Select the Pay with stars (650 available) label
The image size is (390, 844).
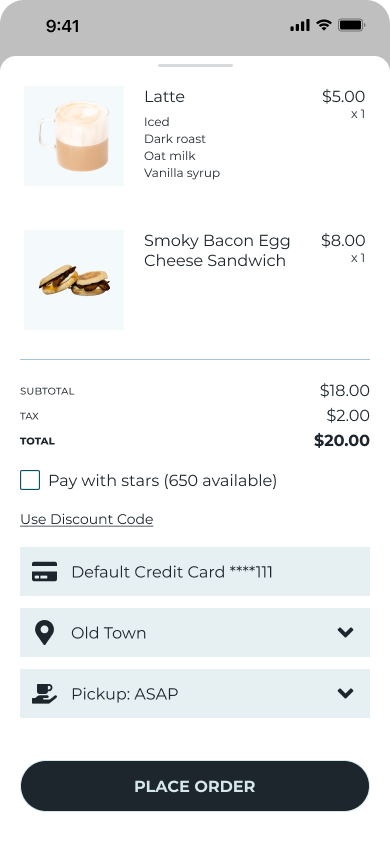tap(162, 481)
